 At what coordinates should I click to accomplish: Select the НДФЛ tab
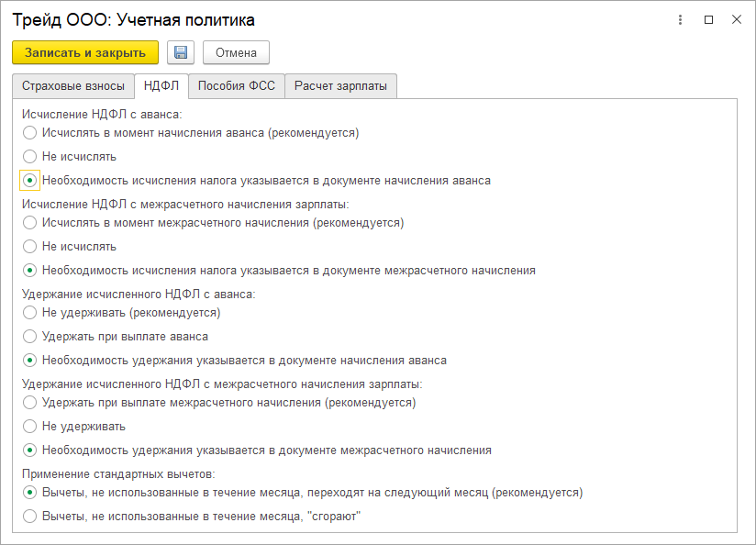coord(161,86)
